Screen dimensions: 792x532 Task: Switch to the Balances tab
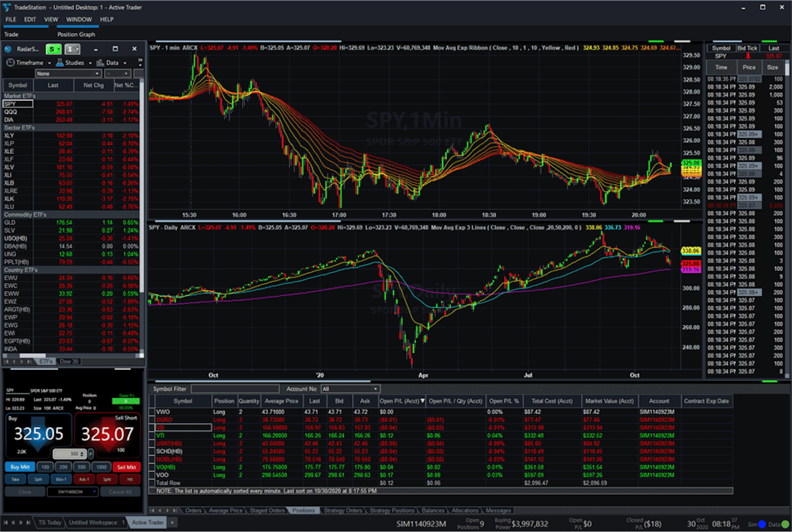(x=433, y=510)
